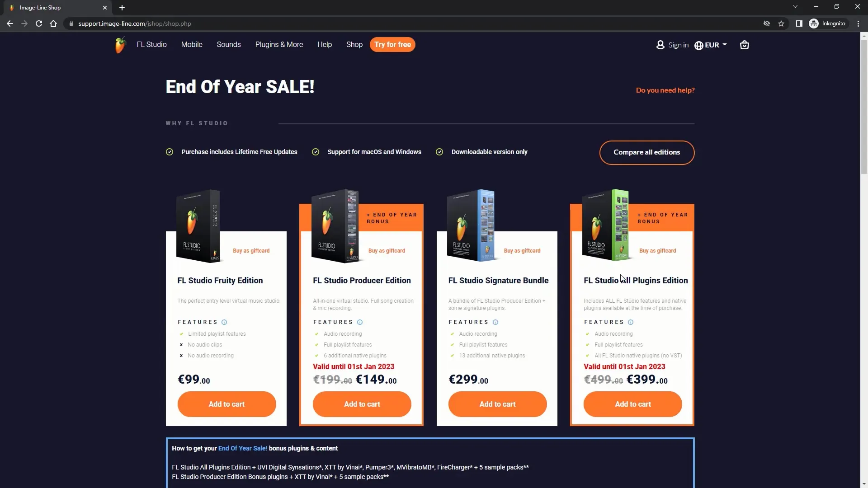Image resolution: width=868 pixels, height=488 pixels.
Task: Open the shopping cart icon
Action: 745,45
